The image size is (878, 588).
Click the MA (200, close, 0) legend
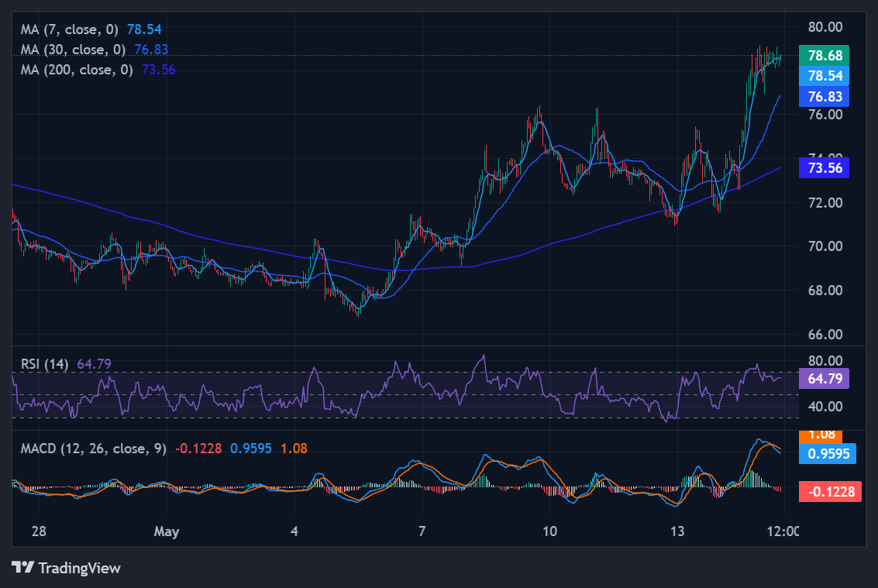coord(77,70)
